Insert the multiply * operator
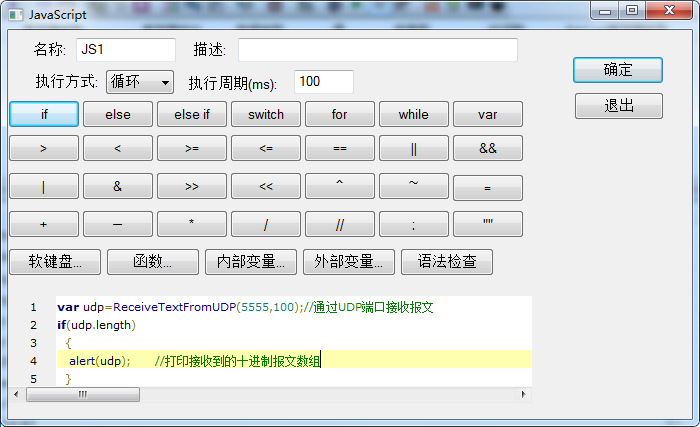 (192, 224)
